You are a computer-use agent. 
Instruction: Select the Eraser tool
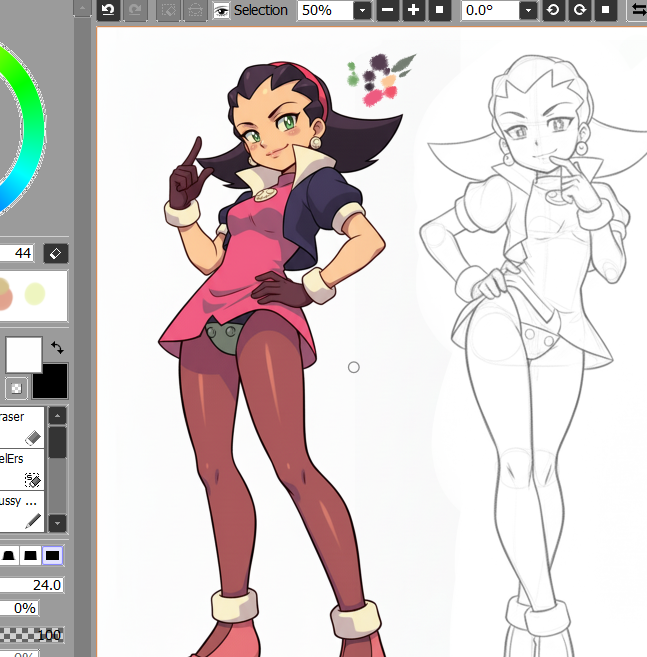(22, 427)
